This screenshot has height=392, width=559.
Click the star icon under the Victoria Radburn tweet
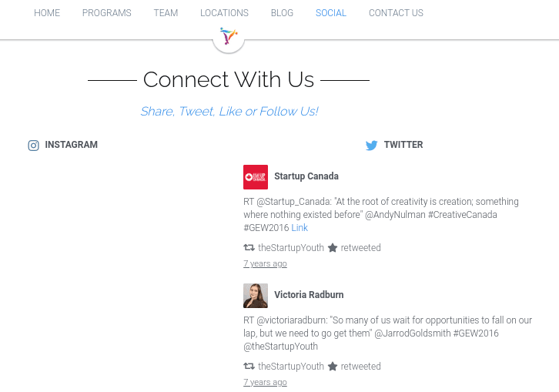tap(333, 367)
